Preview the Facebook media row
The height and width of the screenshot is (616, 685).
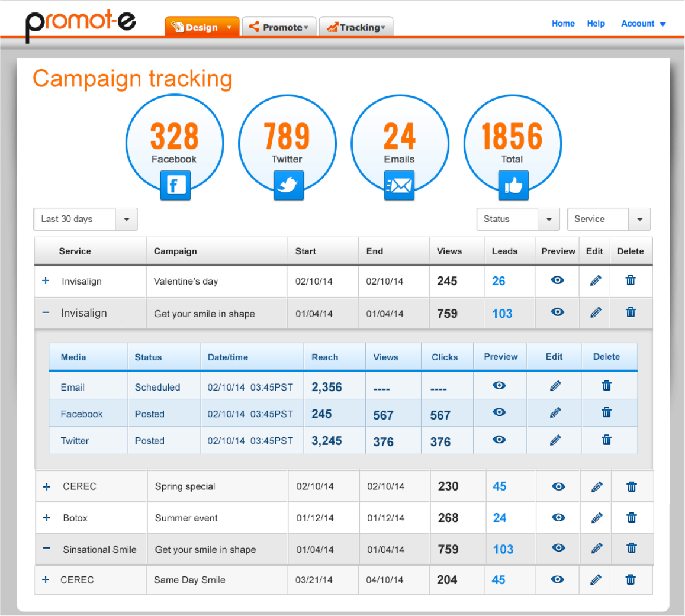click(x=499, y=412)
